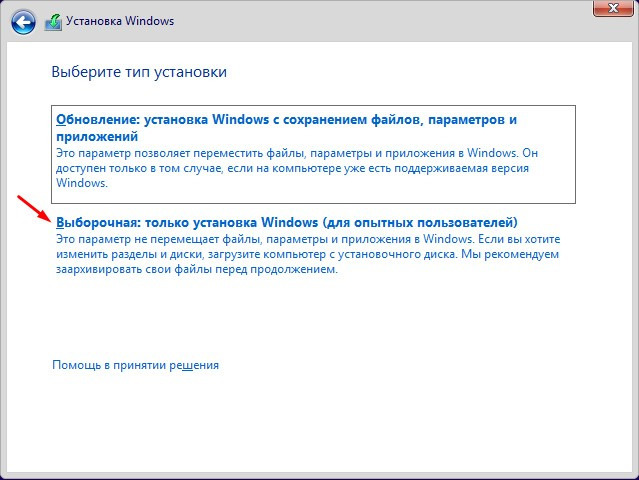Click the red arrow pointing at Выборочная
Viewport: 639px width, 480px height.
33,207
